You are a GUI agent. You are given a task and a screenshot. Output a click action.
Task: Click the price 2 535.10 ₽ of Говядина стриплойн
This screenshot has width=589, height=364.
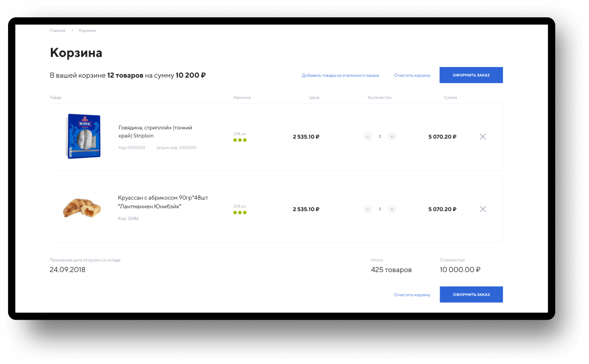(306, 137)
